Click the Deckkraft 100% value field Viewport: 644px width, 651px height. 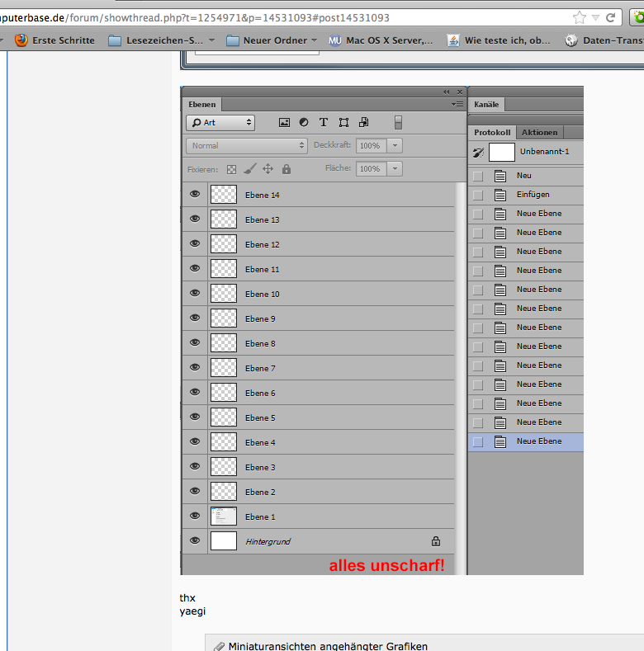pos(371,146)
